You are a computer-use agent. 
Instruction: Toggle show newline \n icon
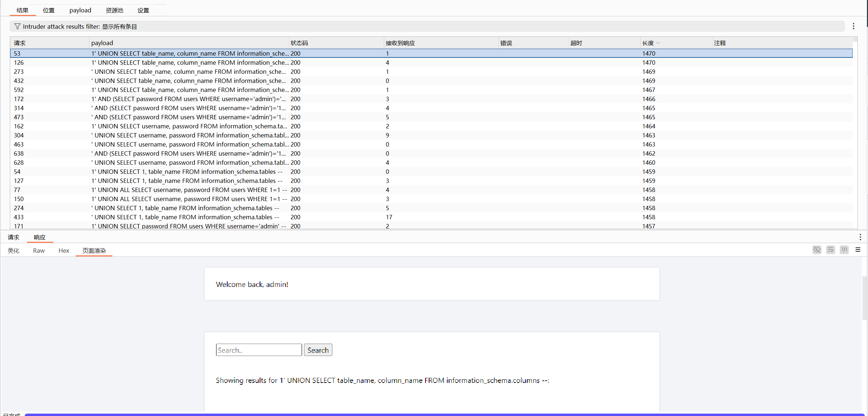[844, 250]
